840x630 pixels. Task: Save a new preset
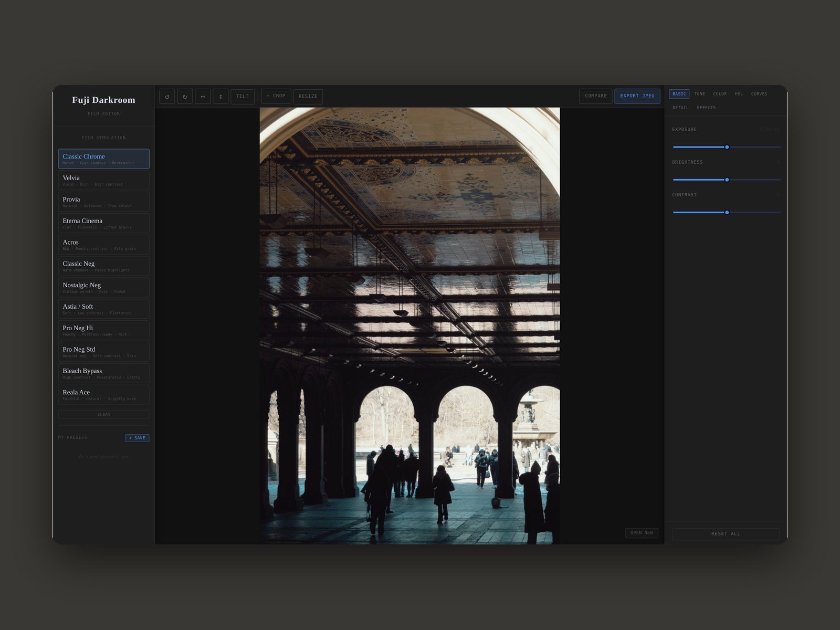click(x=137, y=438)
